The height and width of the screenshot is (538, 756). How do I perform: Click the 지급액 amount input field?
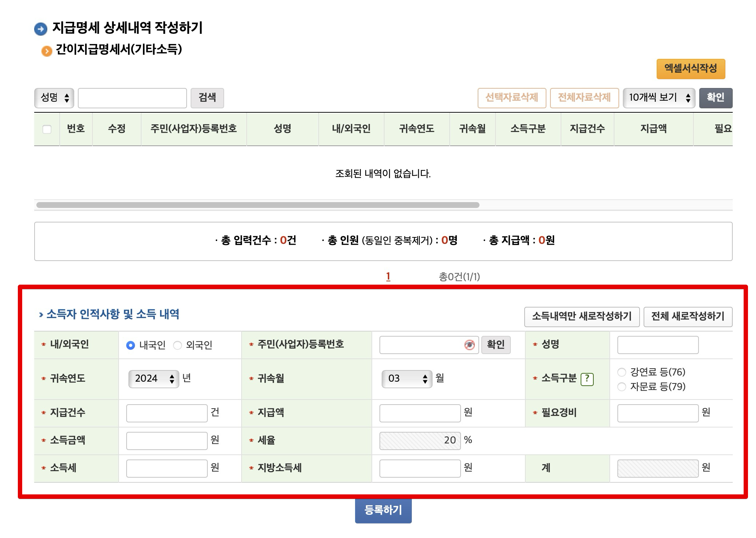[x=419, y=413]
